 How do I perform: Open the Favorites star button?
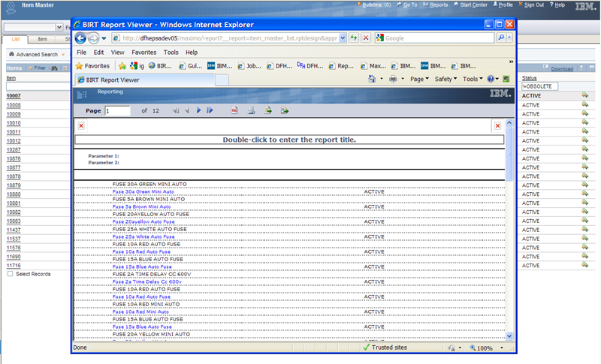92,66
